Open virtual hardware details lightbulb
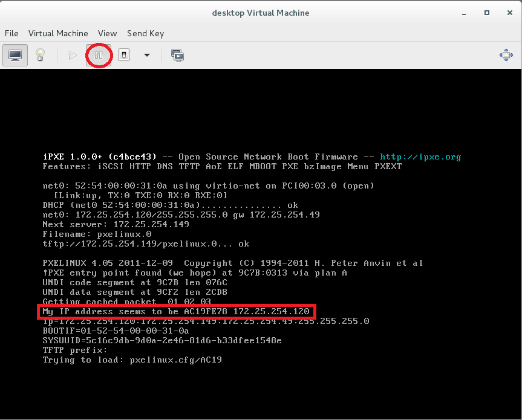This screenshot has height=420, width=522. (41, 55)
